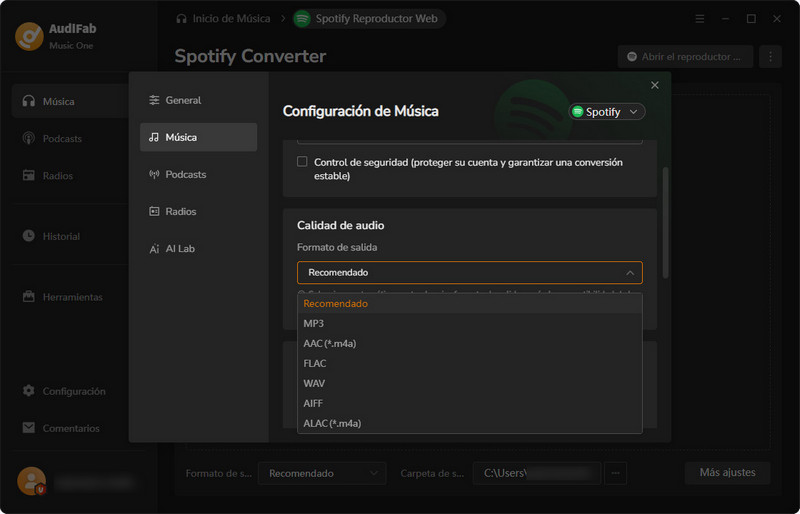
Task: Collapse the Formato de salida combo box
Action: pyautogui.click(x=470, y=273)
